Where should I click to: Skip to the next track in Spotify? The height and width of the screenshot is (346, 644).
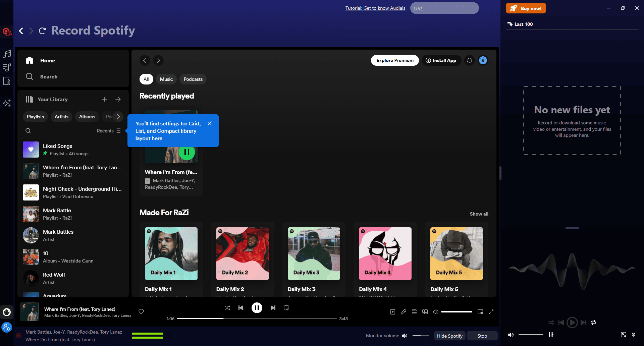[273, 308]
